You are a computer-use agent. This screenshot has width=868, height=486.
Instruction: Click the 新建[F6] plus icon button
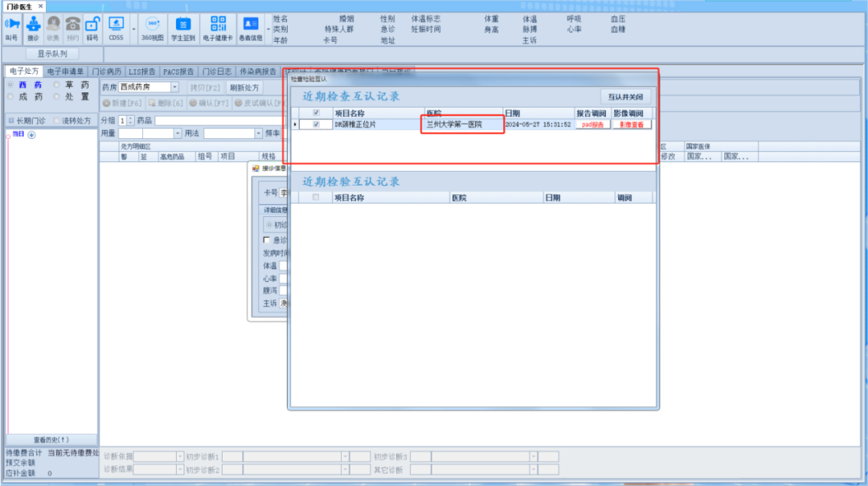122,103
